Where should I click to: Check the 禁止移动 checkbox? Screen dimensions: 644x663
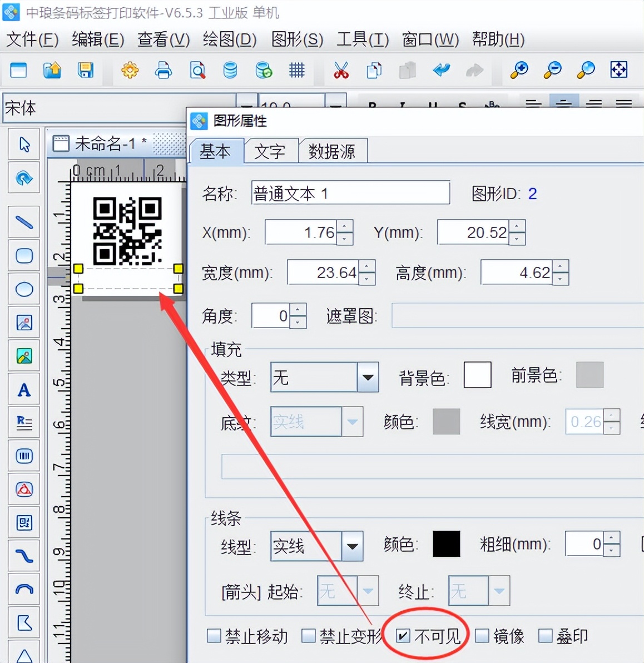tap(214, 636)
